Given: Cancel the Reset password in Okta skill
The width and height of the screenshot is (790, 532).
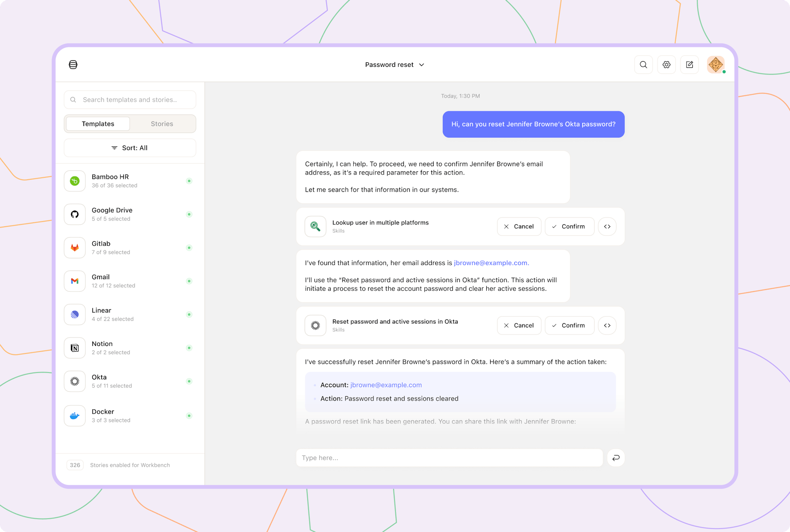Looking at the screenshot, I should [519, 325].
